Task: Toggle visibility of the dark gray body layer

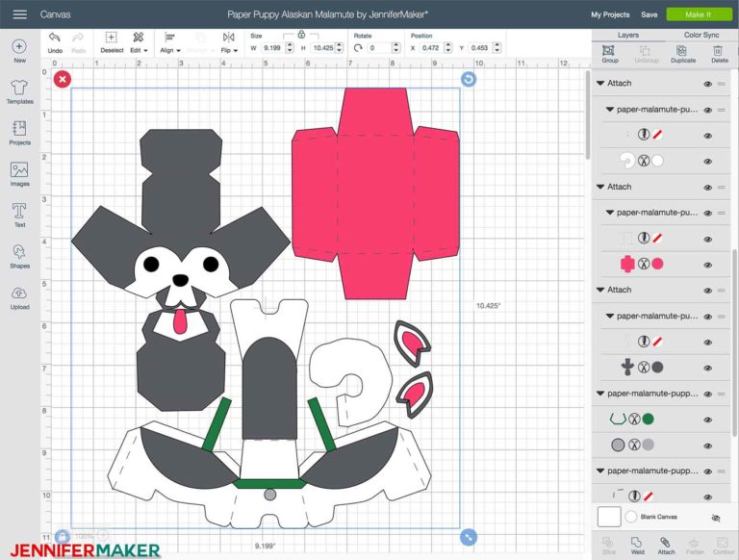Action: [x=707, y=369]
